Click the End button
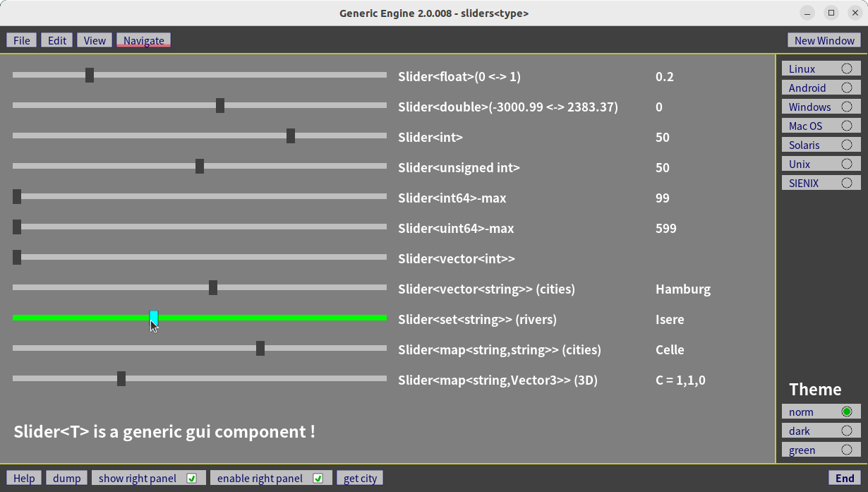Screen dimensions: 868x492 click(x=844, y=478)
